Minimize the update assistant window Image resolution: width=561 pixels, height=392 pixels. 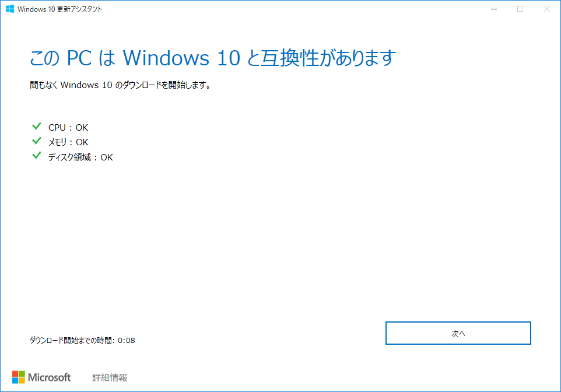(x=494, y=9)
